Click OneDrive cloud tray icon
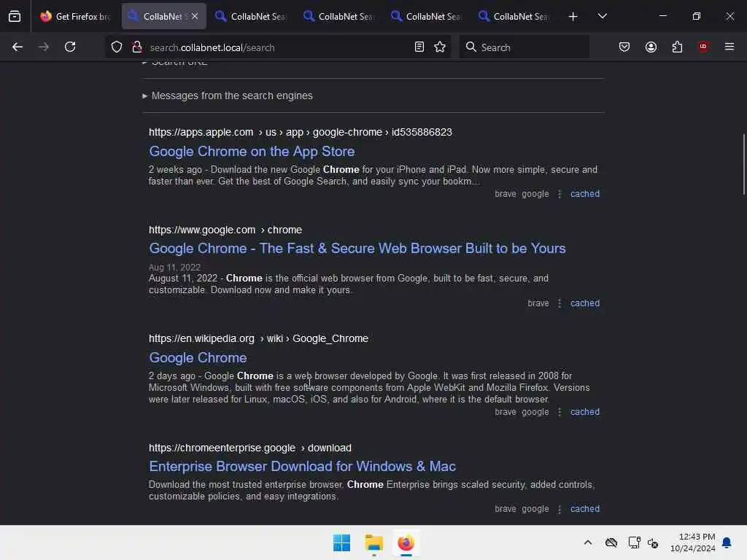Viewport: 747px width, 560px height. point(611,542)
